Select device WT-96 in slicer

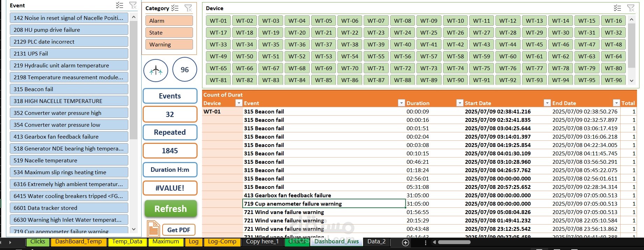pyautogui.click(x=613, y=80)
